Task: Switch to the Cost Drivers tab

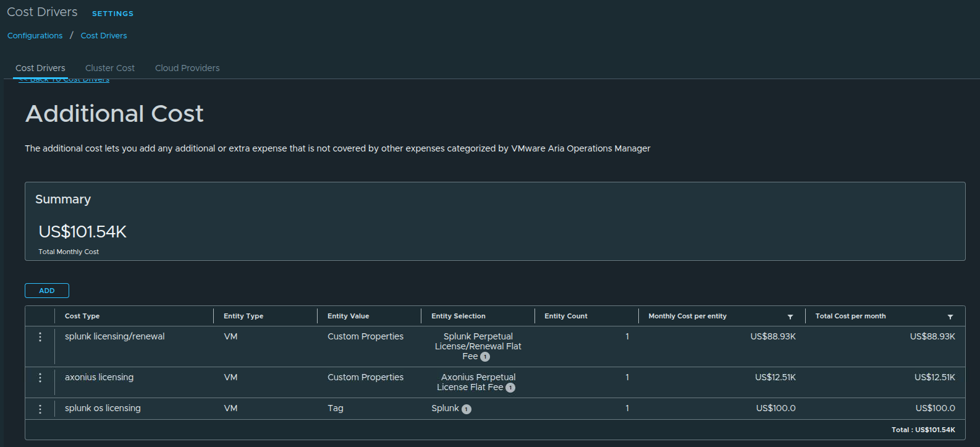Action: (40, 68)
